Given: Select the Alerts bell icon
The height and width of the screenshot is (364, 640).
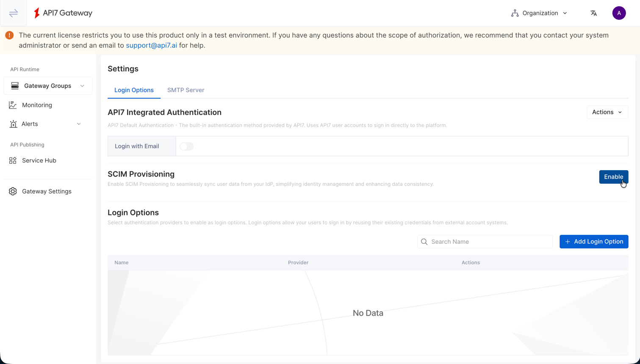Looking at the screenshot, I should pyautogui.click(x=13, y=124).
